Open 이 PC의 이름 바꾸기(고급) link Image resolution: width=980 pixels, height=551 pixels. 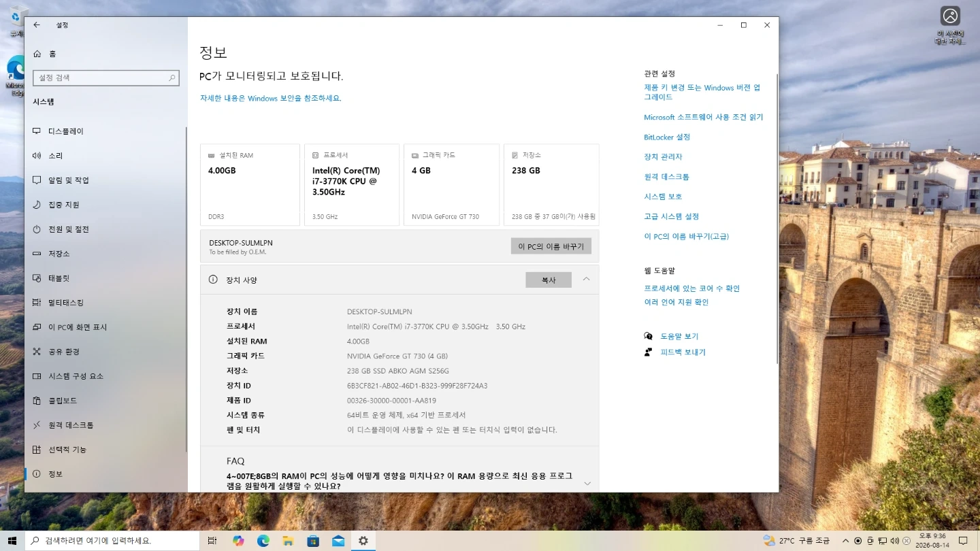[x=687, y=237]
